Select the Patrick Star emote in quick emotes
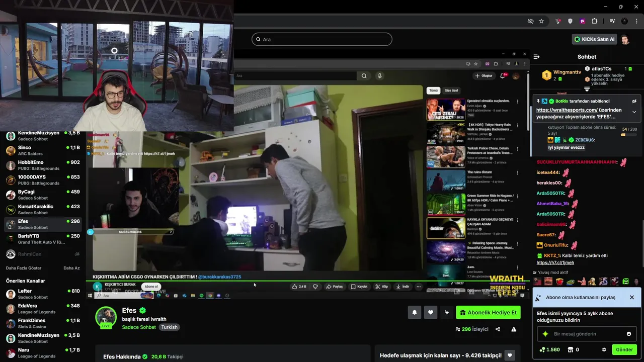The height and width of the screenshot is (362, 644). 582,282
